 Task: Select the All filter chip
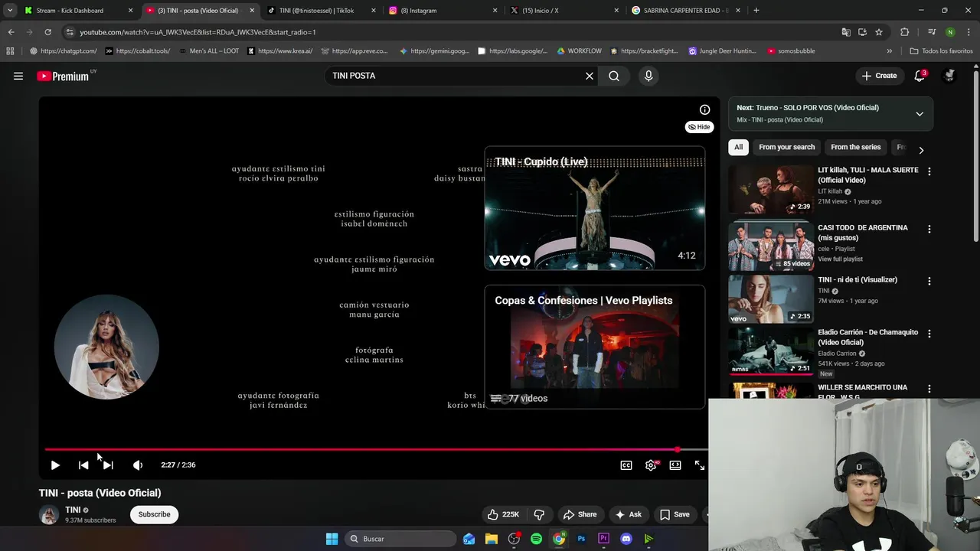coord(738,147)
